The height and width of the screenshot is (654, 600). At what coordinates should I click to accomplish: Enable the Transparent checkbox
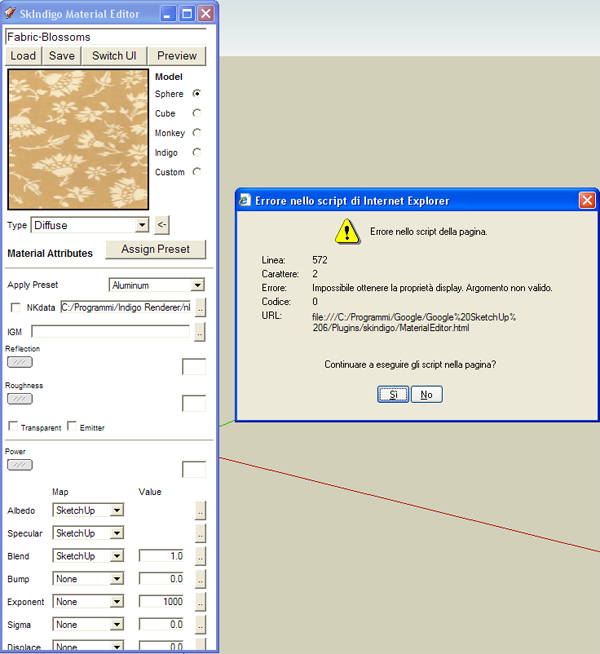(x=12, y=427)
